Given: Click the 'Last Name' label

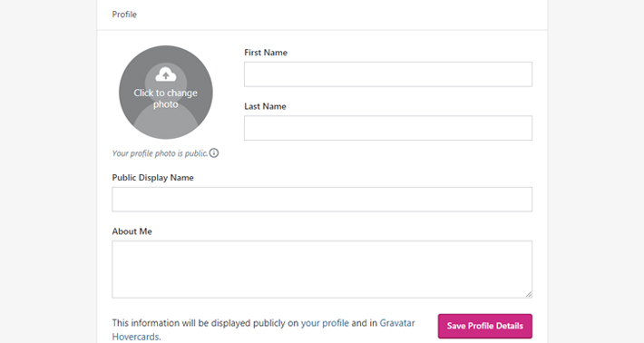Looking at the screenshot, I should coord(266,106).
